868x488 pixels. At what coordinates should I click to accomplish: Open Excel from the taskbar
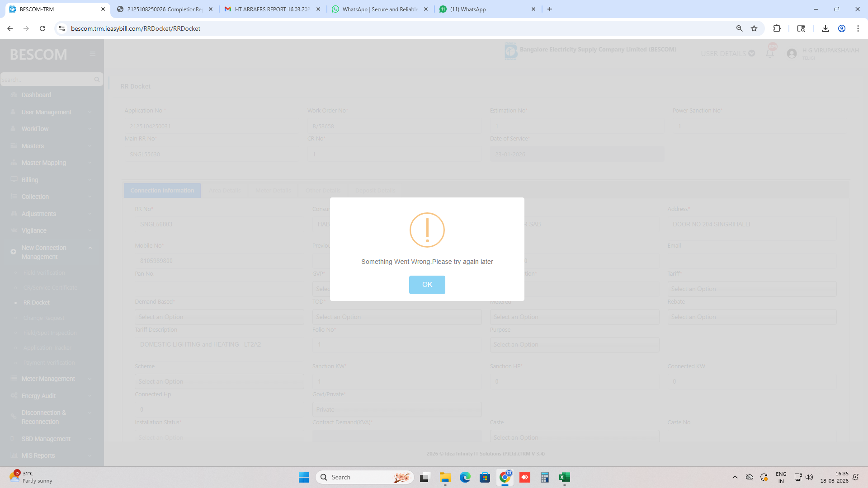[564, 477]
